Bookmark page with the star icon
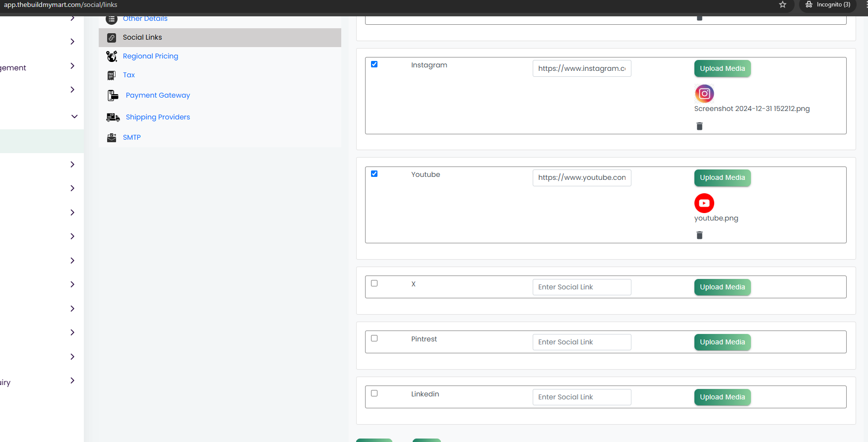The width and height of the screenshot is (868, 442). (783, 4)
